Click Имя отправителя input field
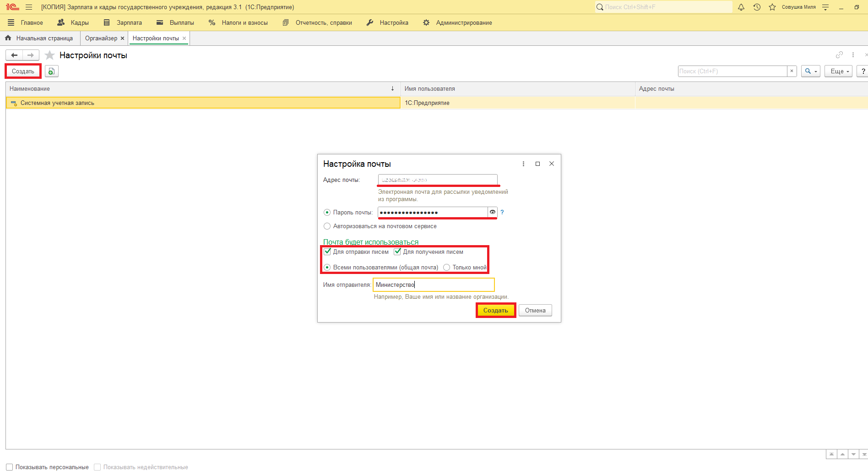Image resolution: width=868 pixels, height=471 pixels. pyautogui.click(x=434, y=285)
